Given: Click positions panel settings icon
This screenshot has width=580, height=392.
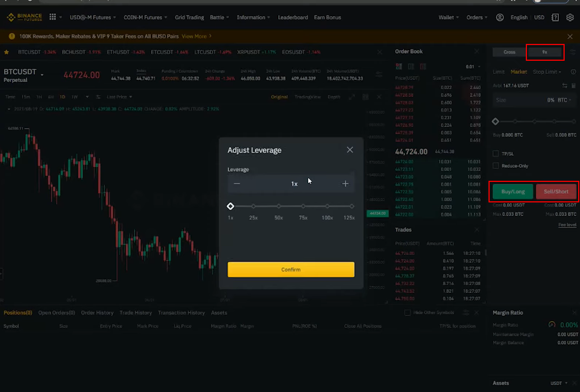Looking at the screenshot, I should point(466,313).
